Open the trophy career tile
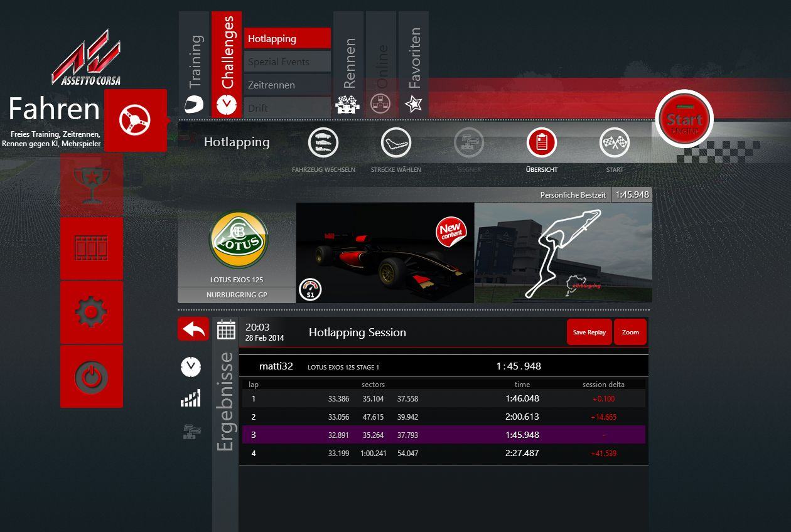 92,184
